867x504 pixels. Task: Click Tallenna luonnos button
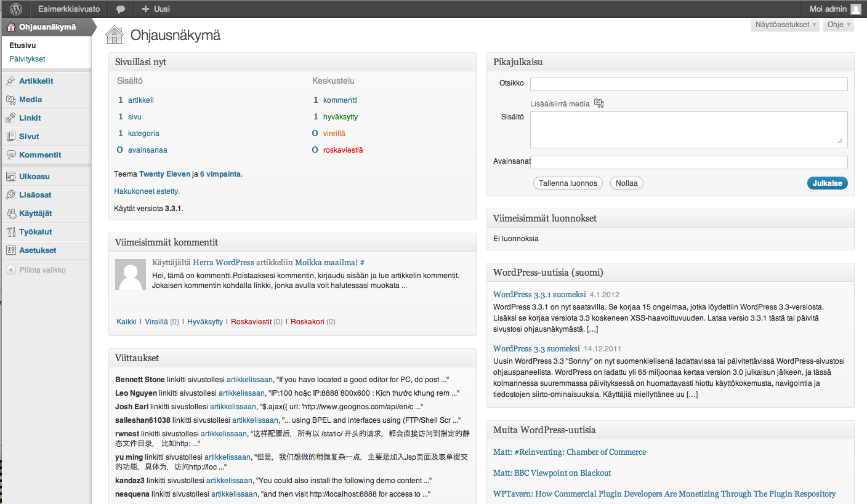coord(568,183)
